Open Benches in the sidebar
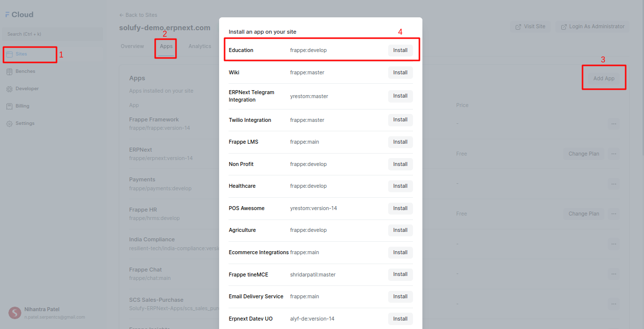The image size is (644, 329). [52, 71]
